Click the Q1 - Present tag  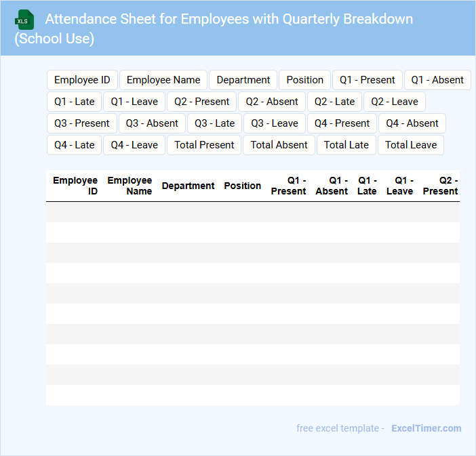pos(367,80)
